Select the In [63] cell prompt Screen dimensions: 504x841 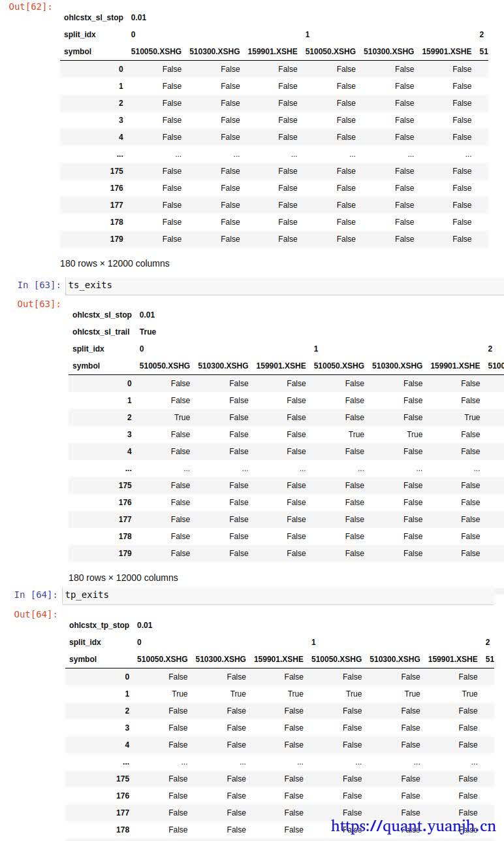pos(39,285)
